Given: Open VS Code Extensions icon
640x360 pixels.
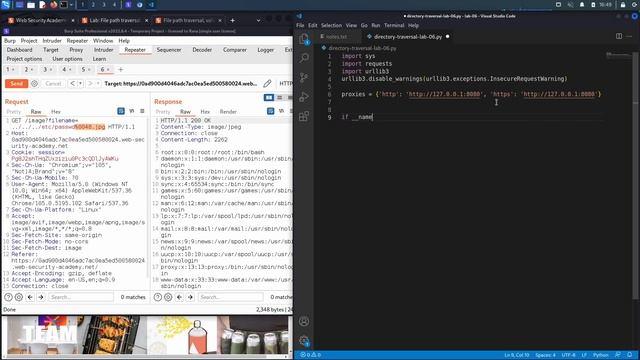Looking at the screenshot, I should coord(304,116).
